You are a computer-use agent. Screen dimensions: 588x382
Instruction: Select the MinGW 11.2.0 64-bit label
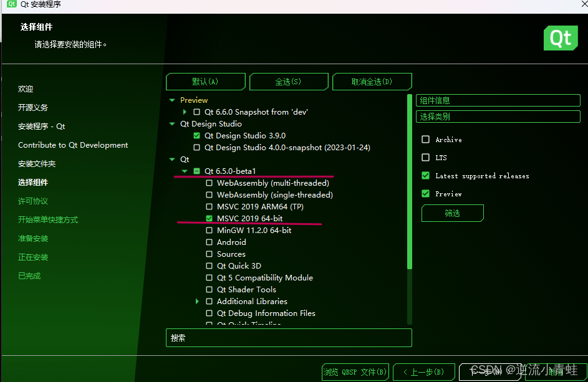pos(254,230)
